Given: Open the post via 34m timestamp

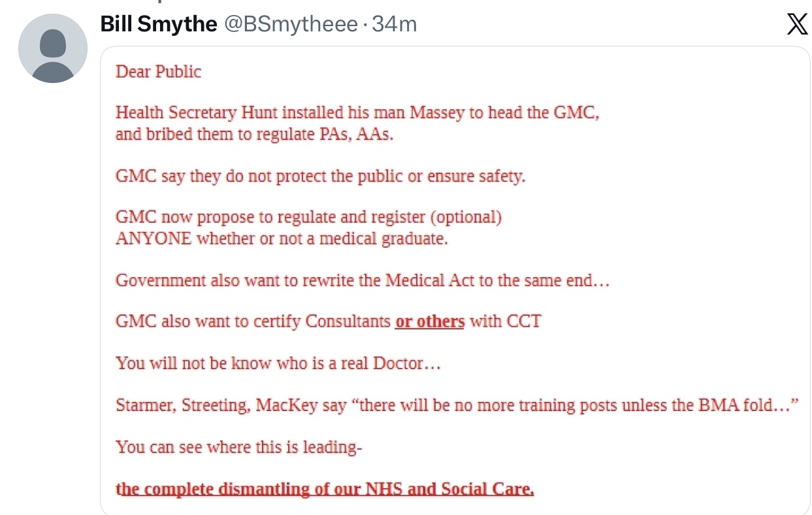Looking at the screenshot, I should coord(395,25).
